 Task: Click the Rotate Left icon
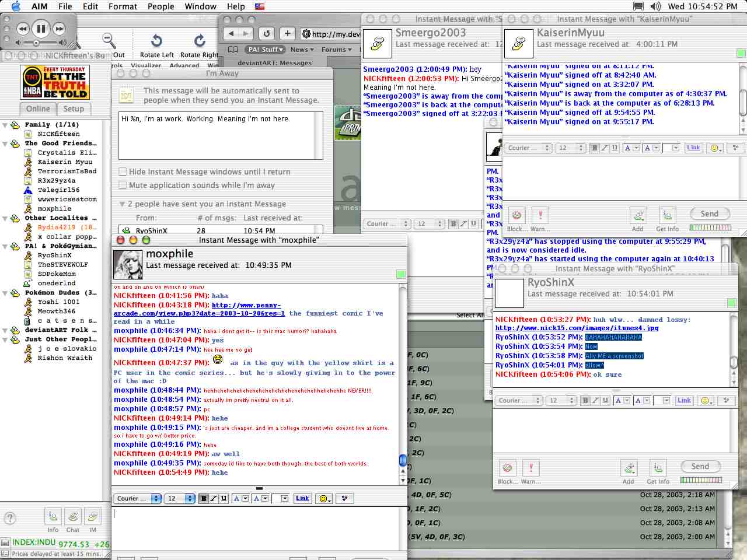[156, 41]
